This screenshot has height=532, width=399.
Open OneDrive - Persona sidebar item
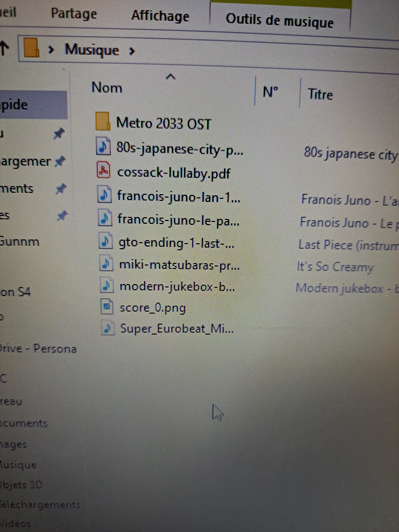tap(38, 348)
